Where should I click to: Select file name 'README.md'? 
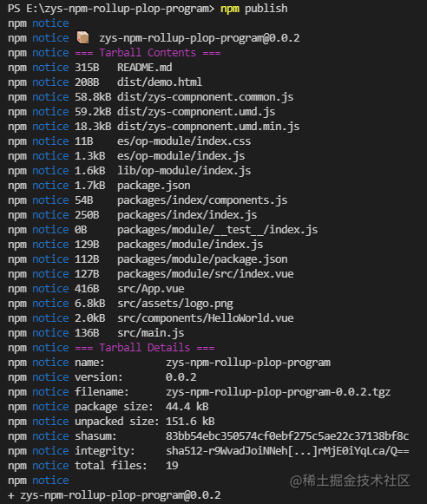tap(145, 67)
